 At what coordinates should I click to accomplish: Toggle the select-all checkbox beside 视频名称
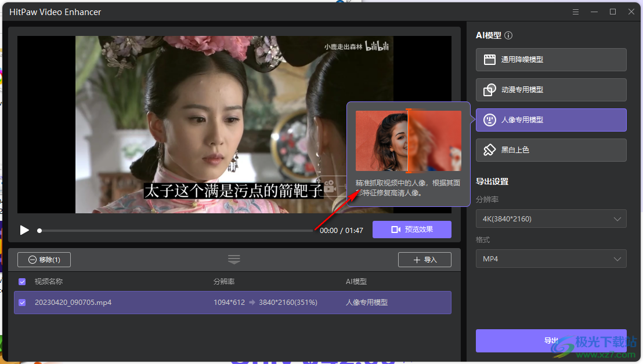[x=22, y=282]
